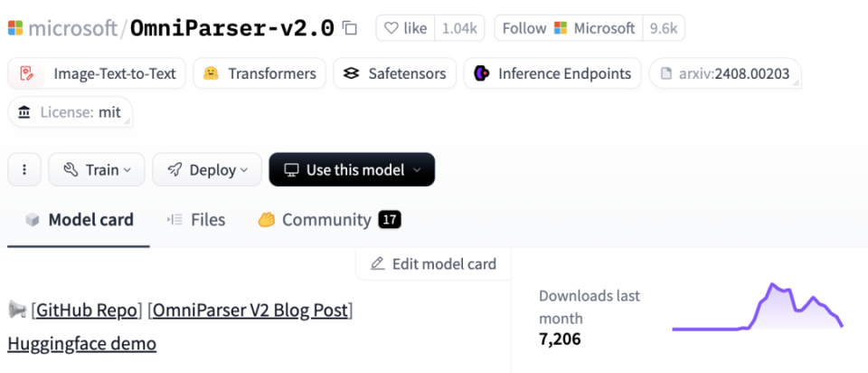The height and width of the screenshot is (373, 868).
Task: Click the Microsoft logo beside the repo name
Action: [15, 28]
